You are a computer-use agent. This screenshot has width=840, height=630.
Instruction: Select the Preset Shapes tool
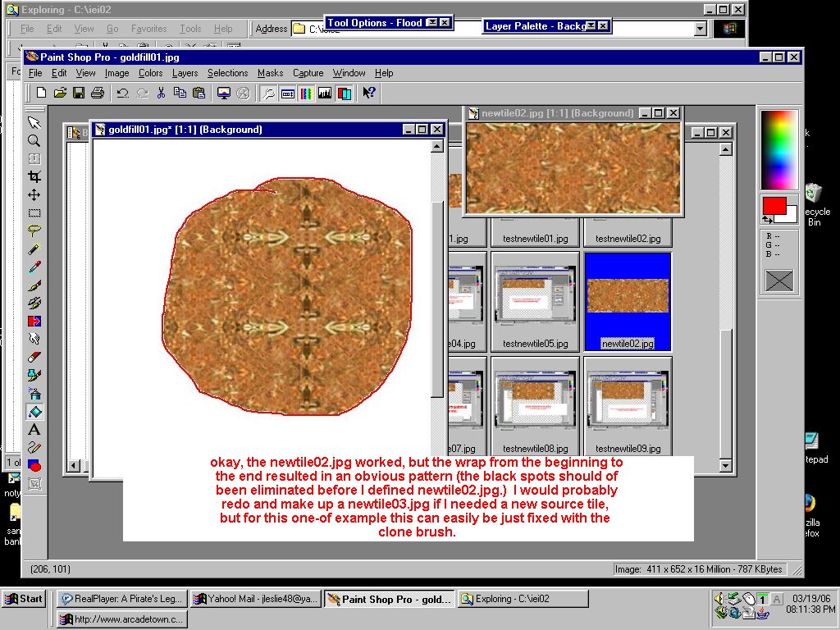[34, 466]
